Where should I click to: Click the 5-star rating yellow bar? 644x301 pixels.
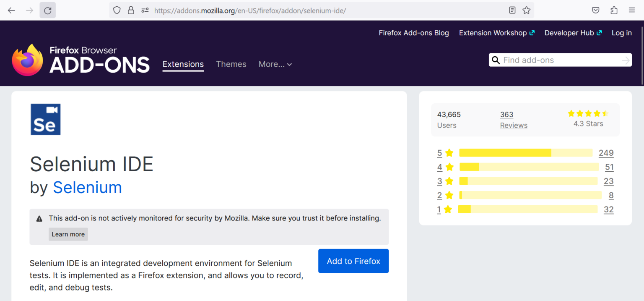525,153
